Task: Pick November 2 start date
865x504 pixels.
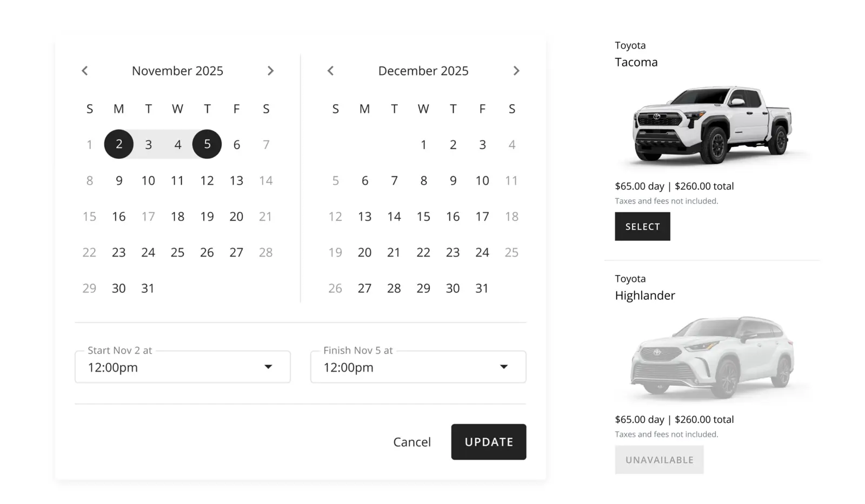Action: pyautogui.click(x=119, y=144)
